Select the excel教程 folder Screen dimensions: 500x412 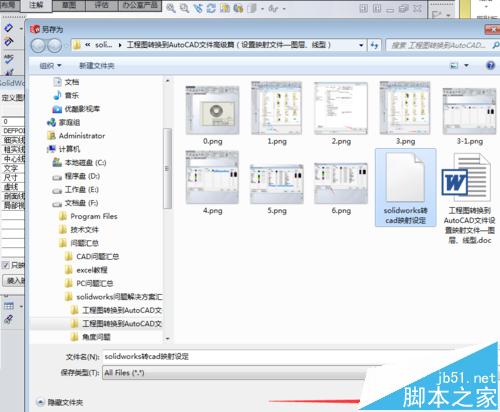point(86,270)
